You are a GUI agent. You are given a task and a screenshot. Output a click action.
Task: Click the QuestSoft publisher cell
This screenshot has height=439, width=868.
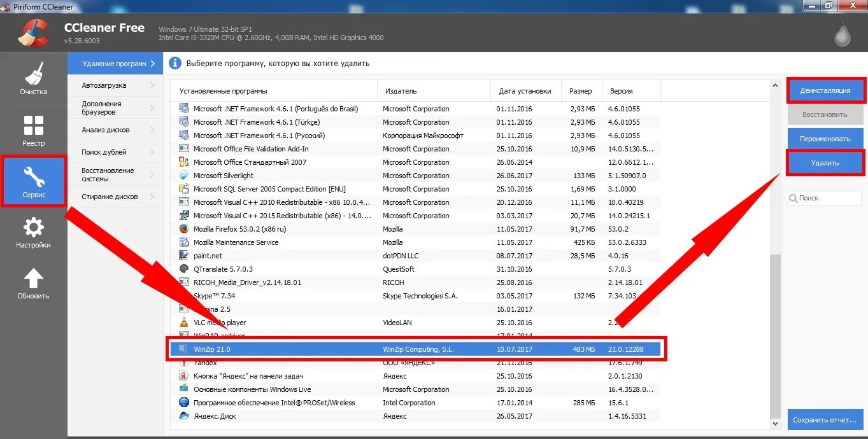pos(399,269)
